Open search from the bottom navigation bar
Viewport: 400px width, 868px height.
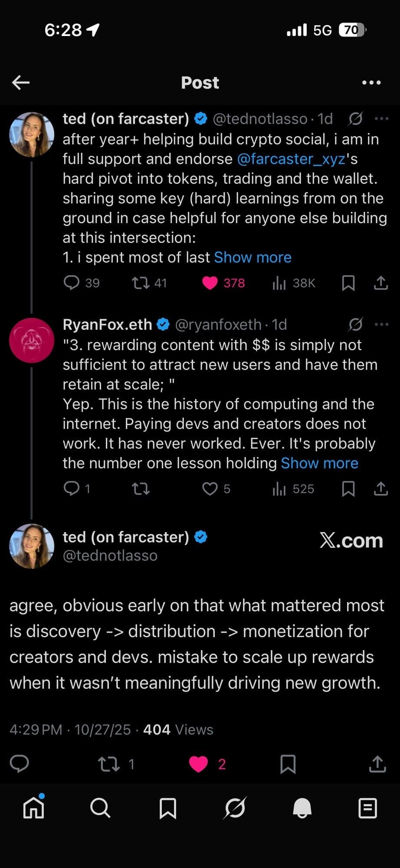pyautogui.click(x=101, y=807)
